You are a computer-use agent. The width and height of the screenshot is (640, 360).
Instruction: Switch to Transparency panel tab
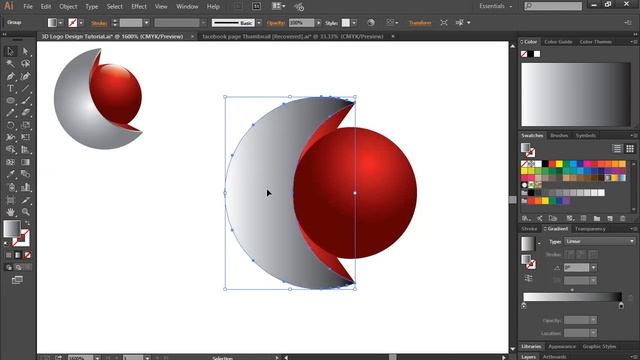[590, 229]
